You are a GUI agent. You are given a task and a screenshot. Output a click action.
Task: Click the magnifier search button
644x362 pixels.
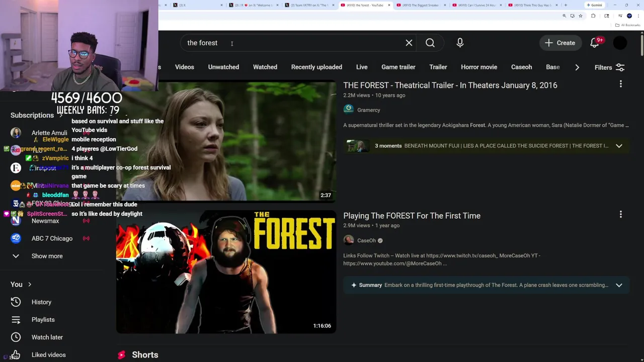(x=430, y=43)
